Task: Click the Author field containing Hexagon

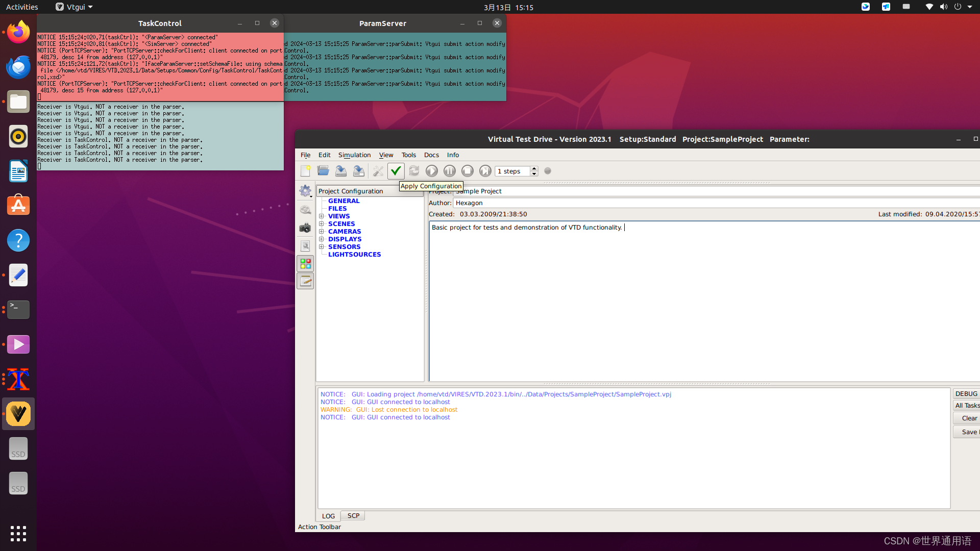Action: (716, 203)
